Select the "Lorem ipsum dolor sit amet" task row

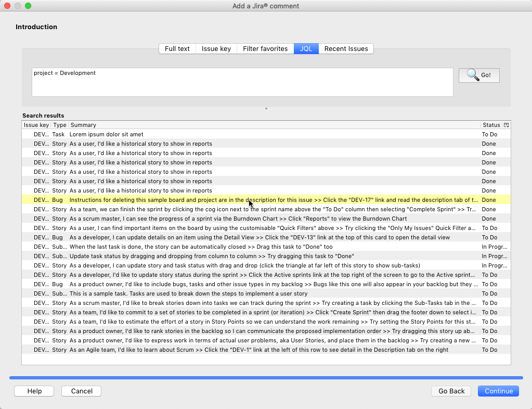(208, 134)
